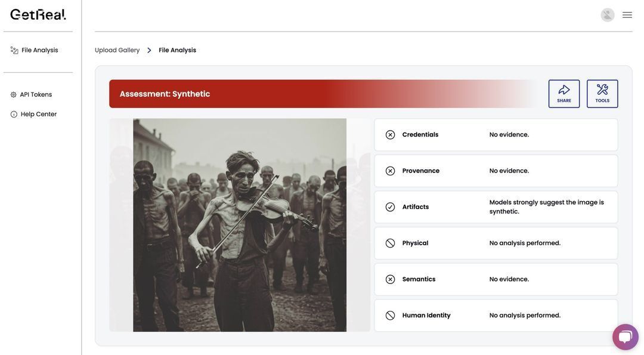
Task: Click the Artifacts checkmark status icon
Action: pos(390,207)
